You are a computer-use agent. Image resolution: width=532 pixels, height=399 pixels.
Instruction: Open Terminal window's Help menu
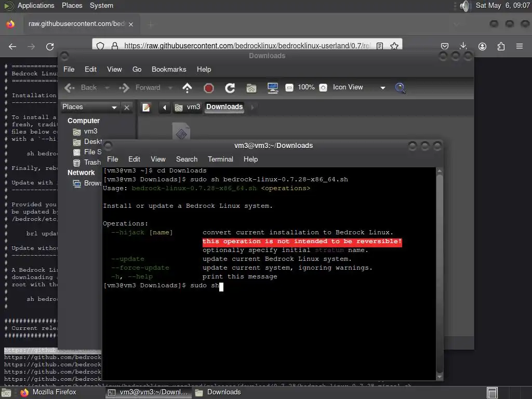click(x=251, y=159)
